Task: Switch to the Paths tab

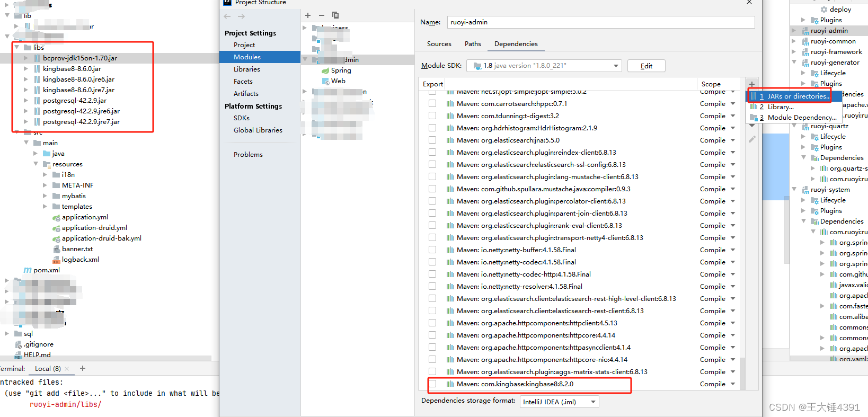Action: coord(473,44)
